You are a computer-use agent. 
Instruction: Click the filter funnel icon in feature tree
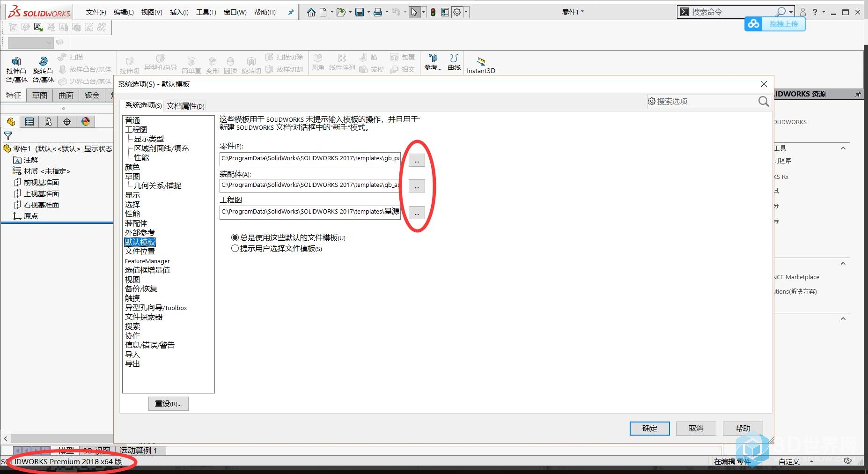(8, 136)
